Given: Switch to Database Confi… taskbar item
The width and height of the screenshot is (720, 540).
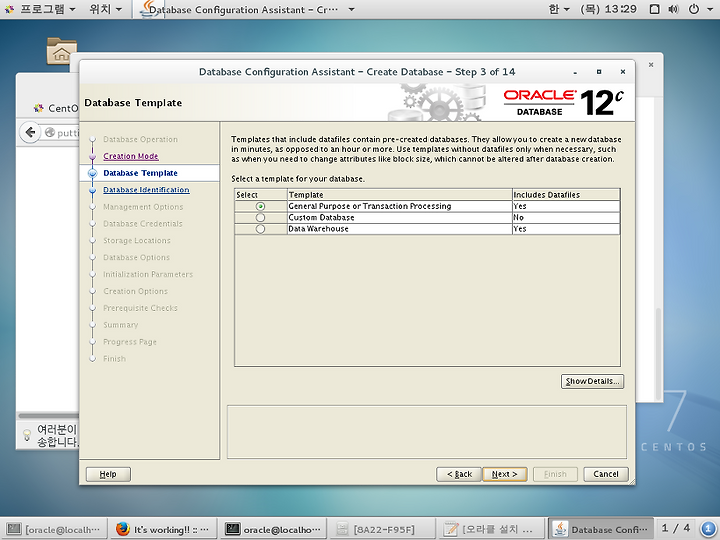Looking at the screenshot, I should [x=602, y=529].
